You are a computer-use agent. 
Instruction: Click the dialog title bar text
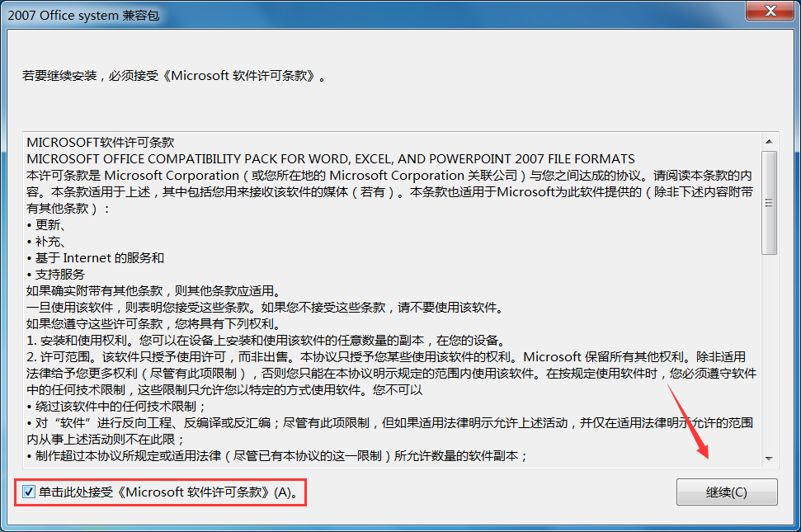(83, 16)
